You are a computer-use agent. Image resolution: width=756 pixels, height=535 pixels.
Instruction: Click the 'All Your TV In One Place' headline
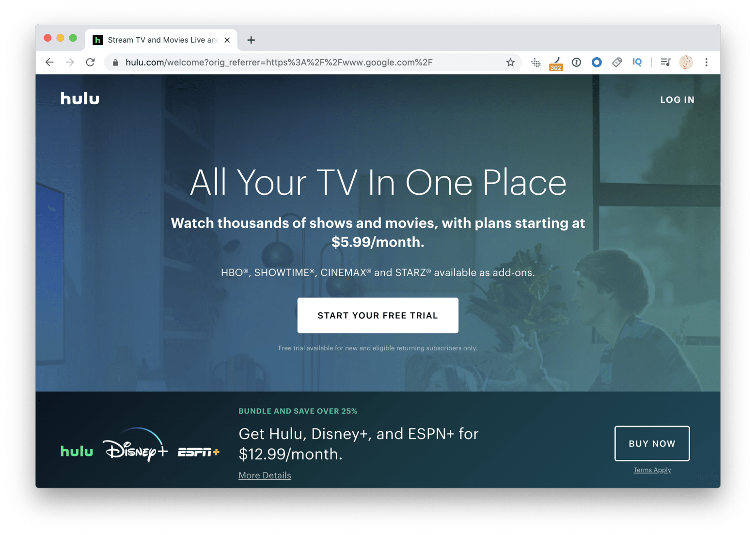[x=378, y=183]
